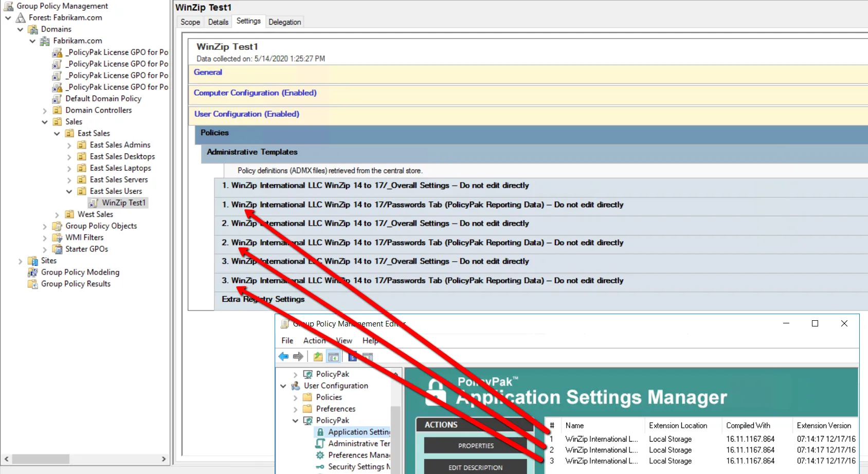Collapse the East Sales OU node
The image size is (868, 474).
pyautogui.click(x=57, y=134)
